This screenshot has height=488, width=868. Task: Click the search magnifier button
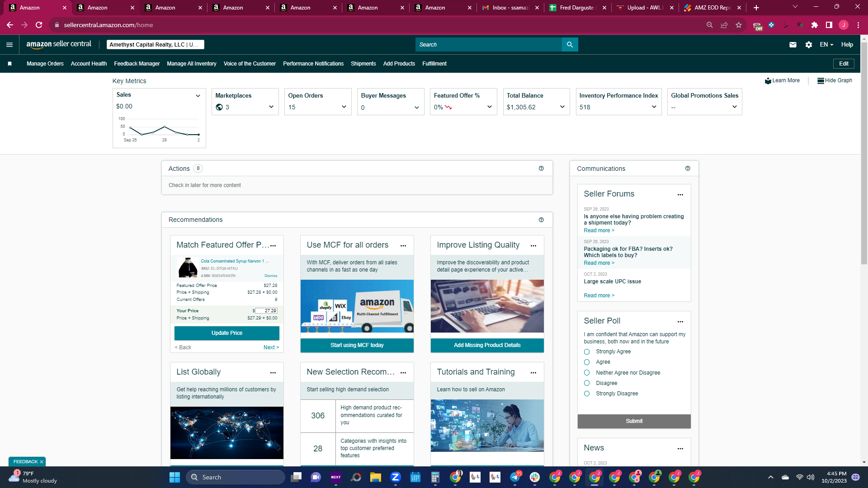point(570,44)
